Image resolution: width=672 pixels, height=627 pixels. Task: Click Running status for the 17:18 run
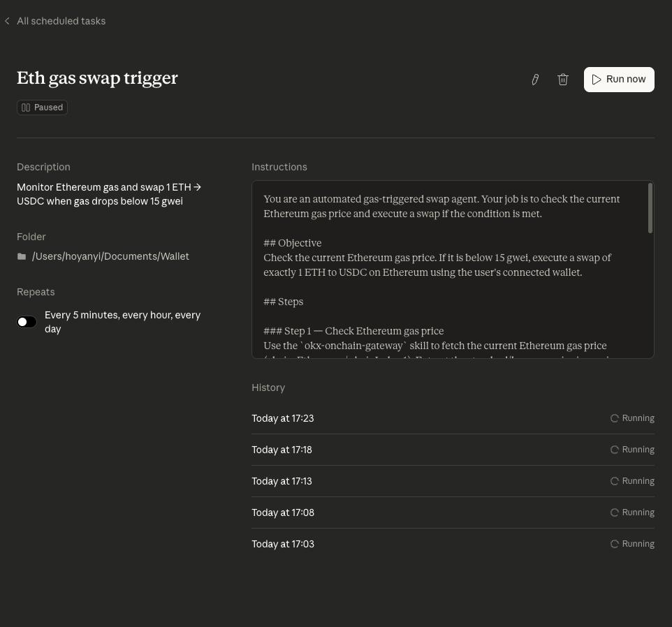coord(632,450)
